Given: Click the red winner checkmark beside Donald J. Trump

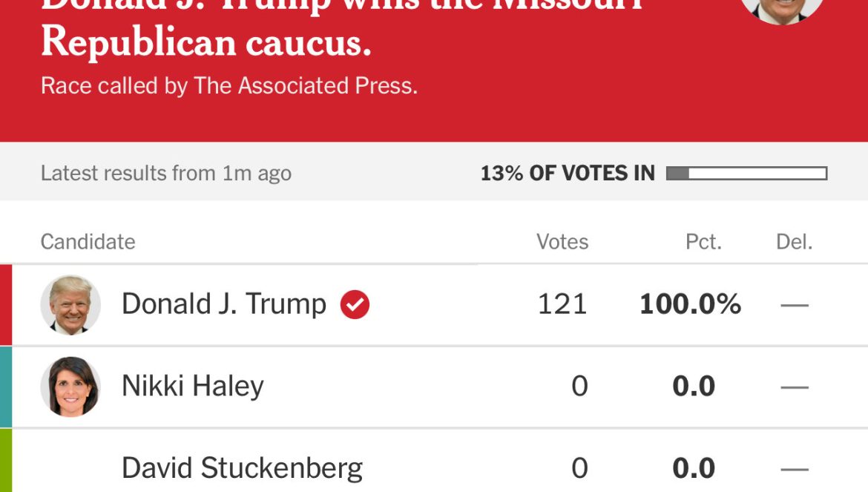Looking at the screenshot, I should tap(355, 304).
